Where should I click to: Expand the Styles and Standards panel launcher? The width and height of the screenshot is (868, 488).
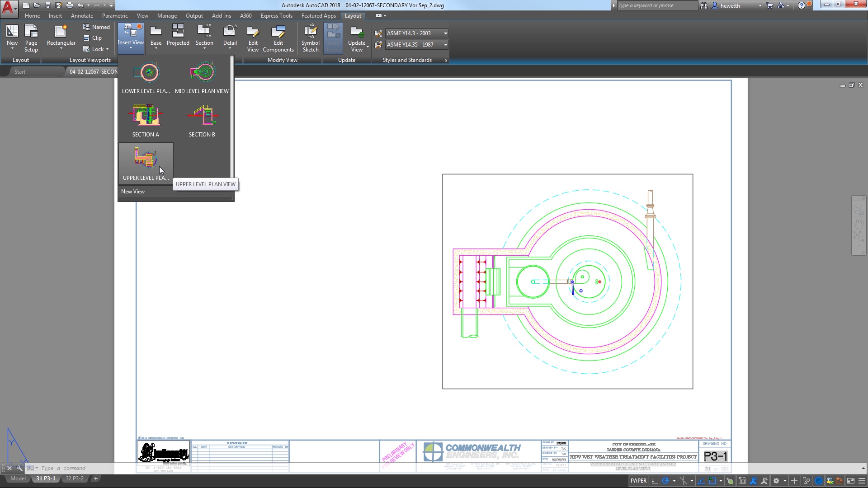(446, 60)
